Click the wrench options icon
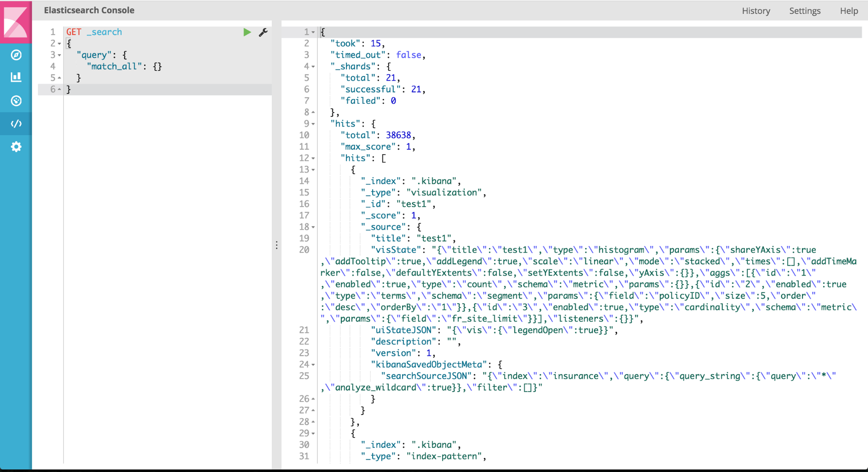Image resolution: width=868 pixels, height=472 pixels. (263, 32)
